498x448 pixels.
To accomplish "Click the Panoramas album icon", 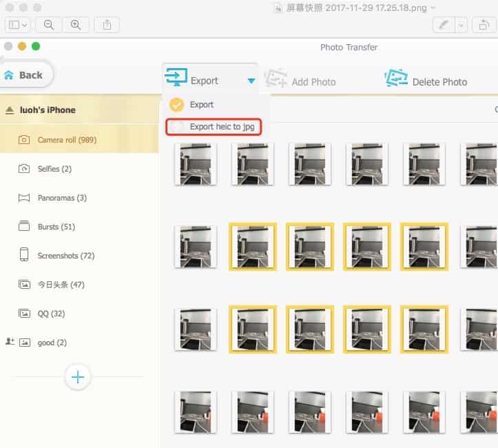I will click(24, 198).
